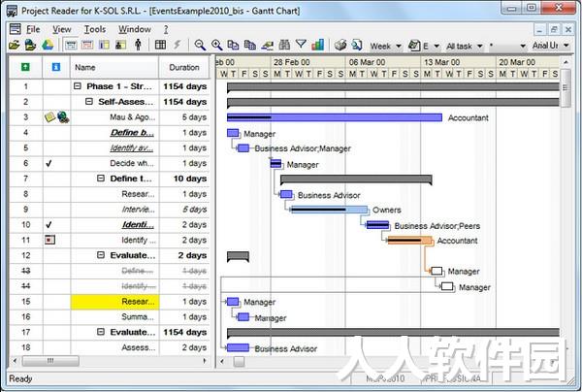
Task: Zoom out with the minus magnifier
Action: pyautogui.click(x=200, y=46)
